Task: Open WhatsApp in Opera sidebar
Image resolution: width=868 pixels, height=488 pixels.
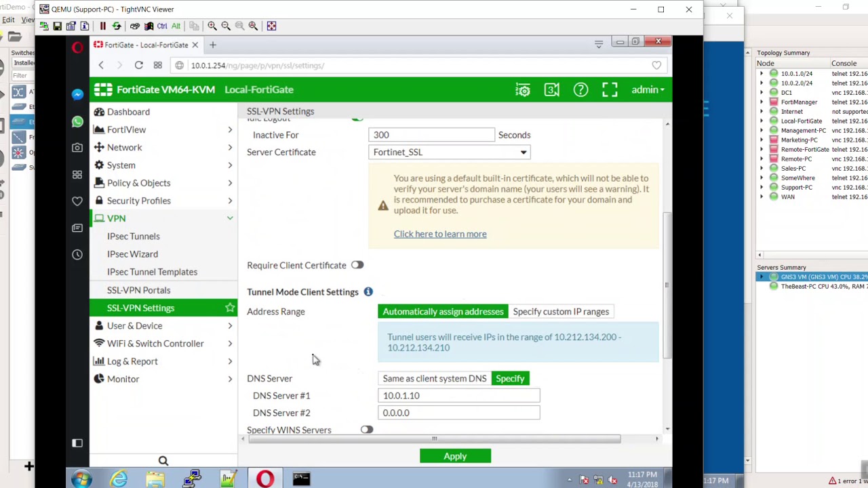Action: [x=77, y=121]
